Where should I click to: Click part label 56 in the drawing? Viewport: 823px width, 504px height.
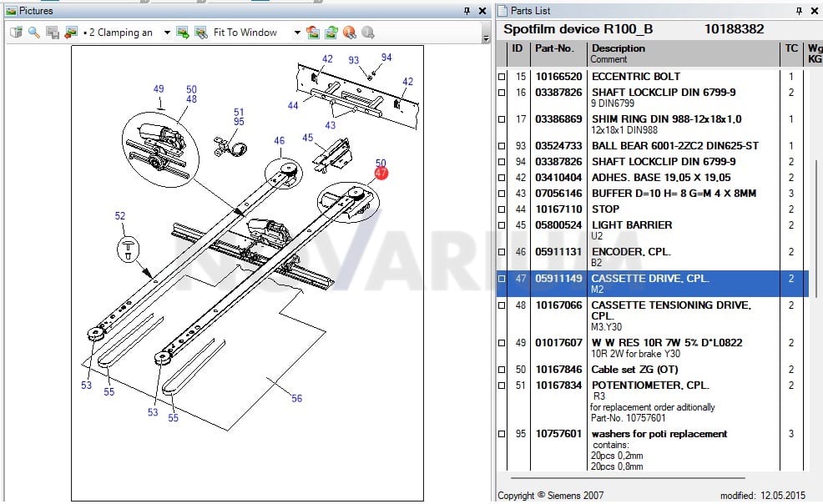[x=296, y=399]
